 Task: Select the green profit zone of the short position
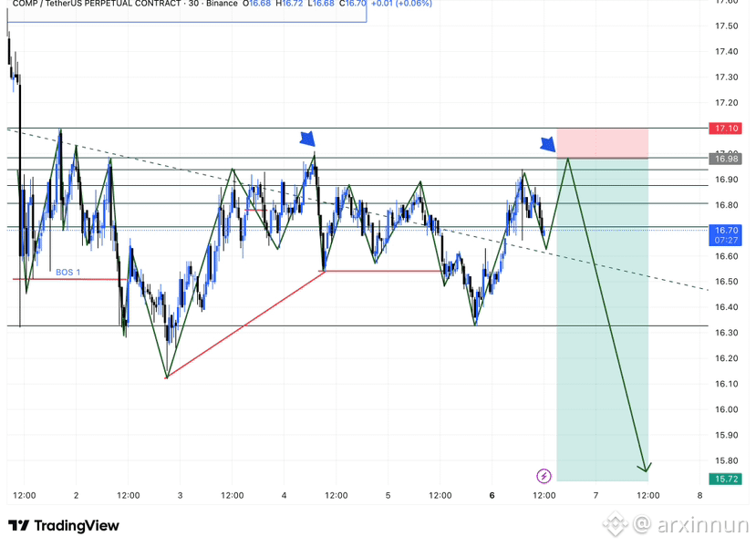[x=602, y=319]
